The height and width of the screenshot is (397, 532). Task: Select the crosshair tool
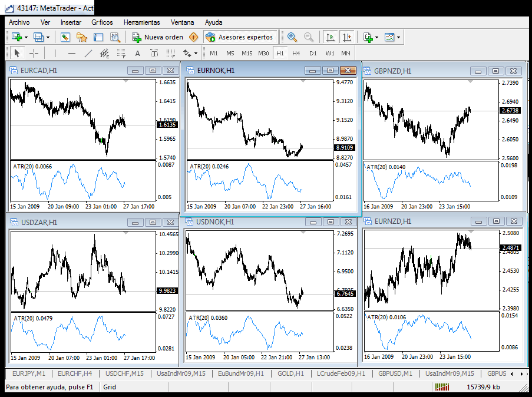[x=34, y=53]
